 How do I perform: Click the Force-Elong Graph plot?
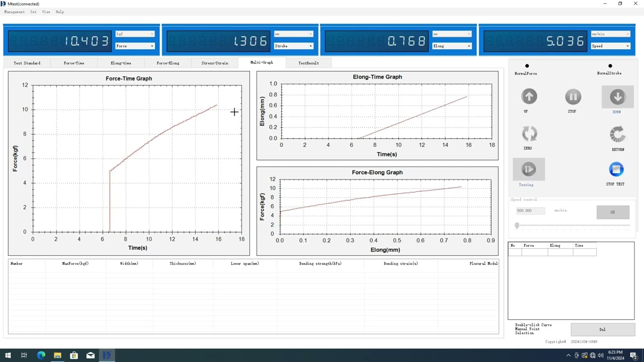385,206
